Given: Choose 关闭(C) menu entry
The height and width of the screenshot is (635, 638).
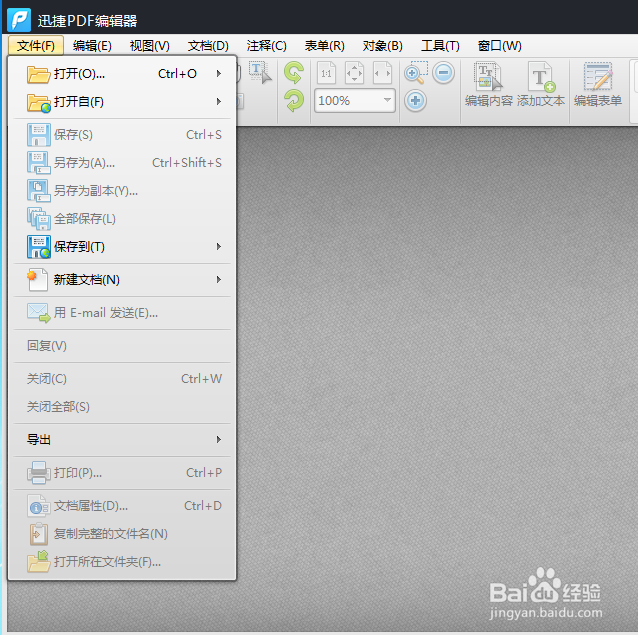Looking at the screenshot, I should click(x=122, y=379).
